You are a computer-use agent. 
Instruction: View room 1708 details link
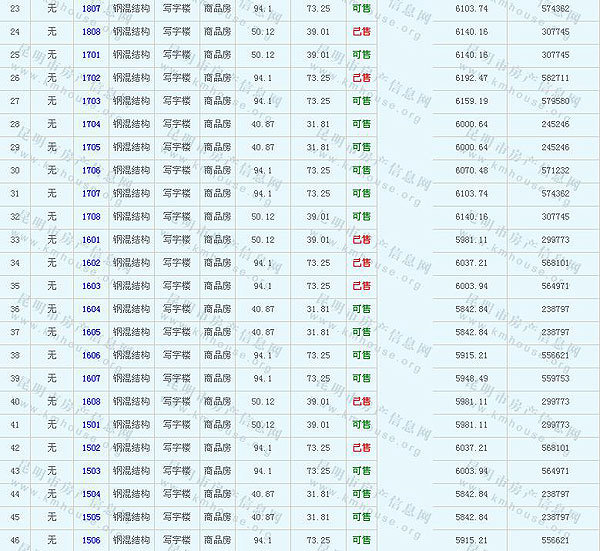91,216
